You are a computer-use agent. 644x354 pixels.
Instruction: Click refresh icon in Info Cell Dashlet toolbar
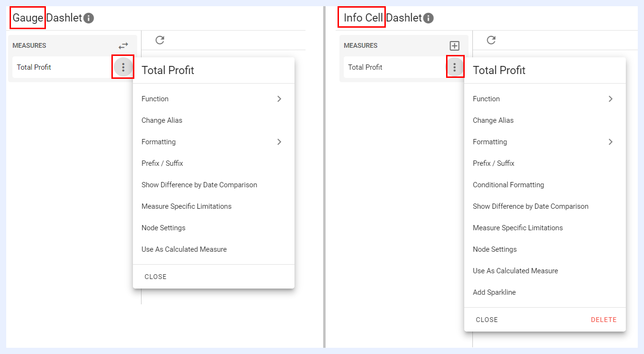pos(491,40)
